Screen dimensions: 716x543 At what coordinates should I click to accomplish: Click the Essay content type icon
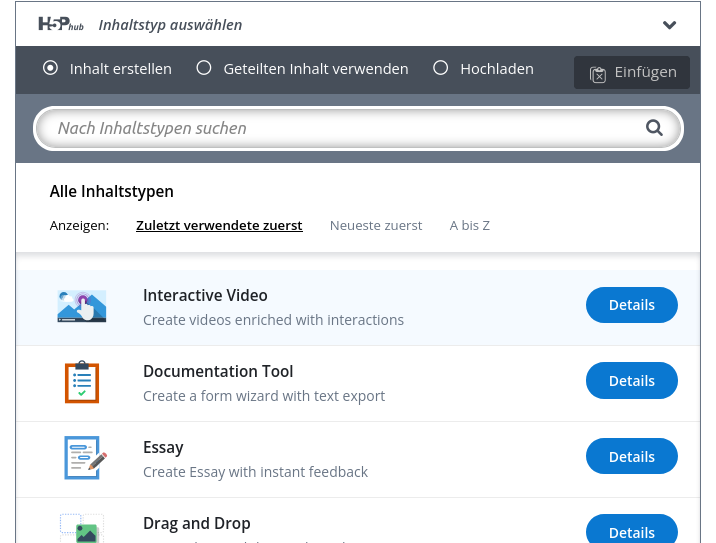[84, 458]
